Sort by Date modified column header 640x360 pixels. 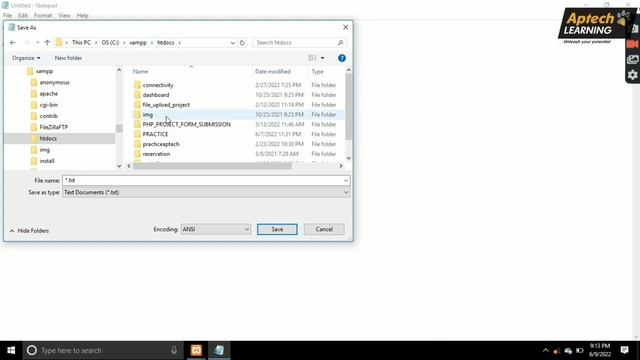click(273, 71)
